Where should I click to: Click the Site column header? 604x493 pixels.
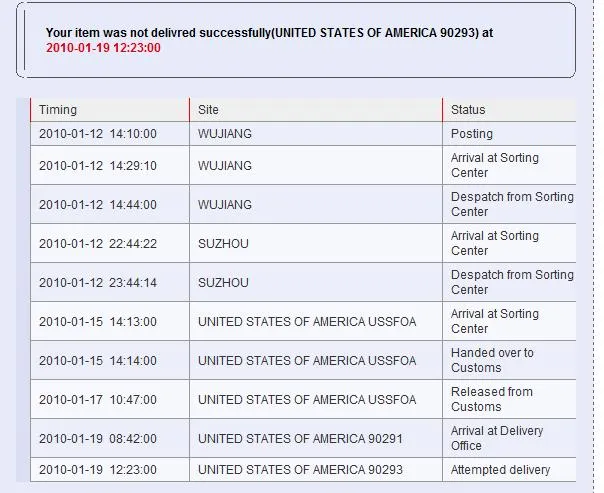[x=208, y=110]
